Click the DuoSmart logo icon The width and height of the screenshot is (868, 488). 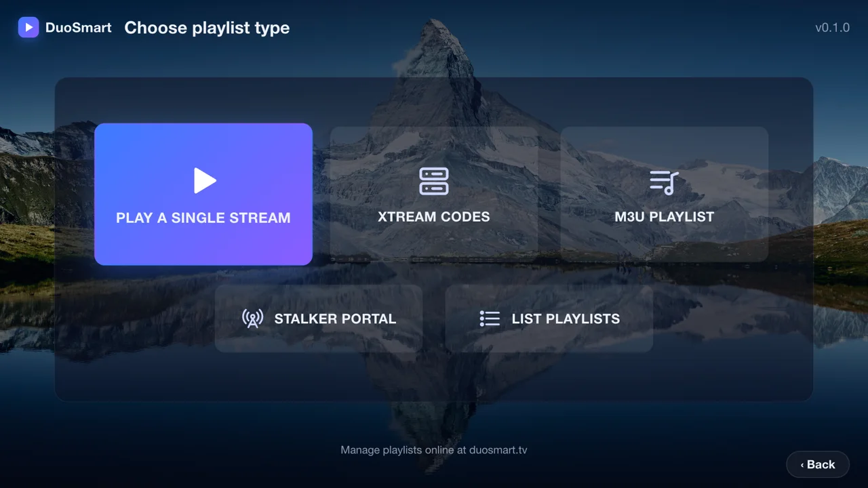28,27
